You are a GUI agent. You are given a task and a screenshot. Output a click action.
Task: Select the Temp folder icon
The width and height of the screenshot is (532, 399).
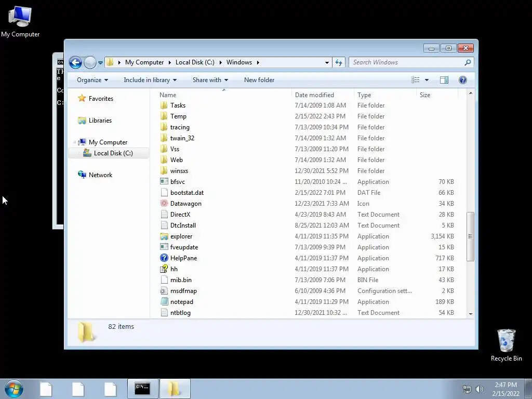click(164, 116)
